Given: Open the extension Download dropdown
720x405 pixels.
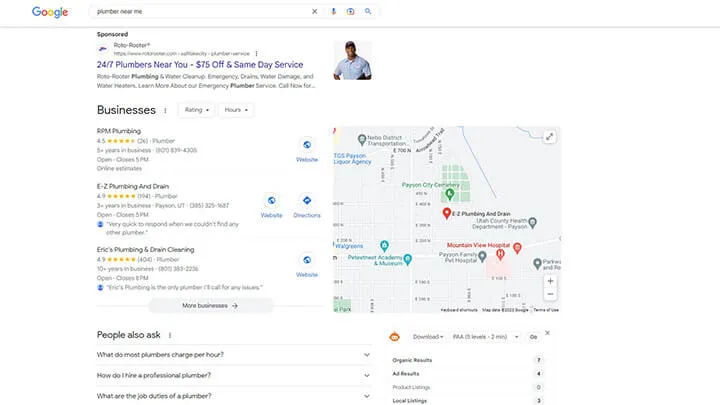Looking at the screenshot, I should click(x=428, y=337).
